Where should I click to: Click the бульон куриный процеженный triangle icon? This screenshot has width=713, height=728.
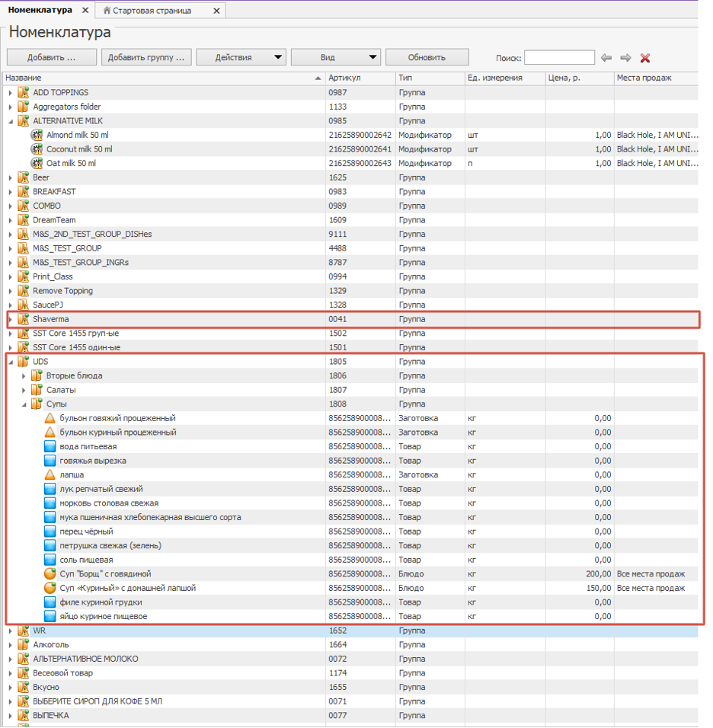tap(50, 433)
